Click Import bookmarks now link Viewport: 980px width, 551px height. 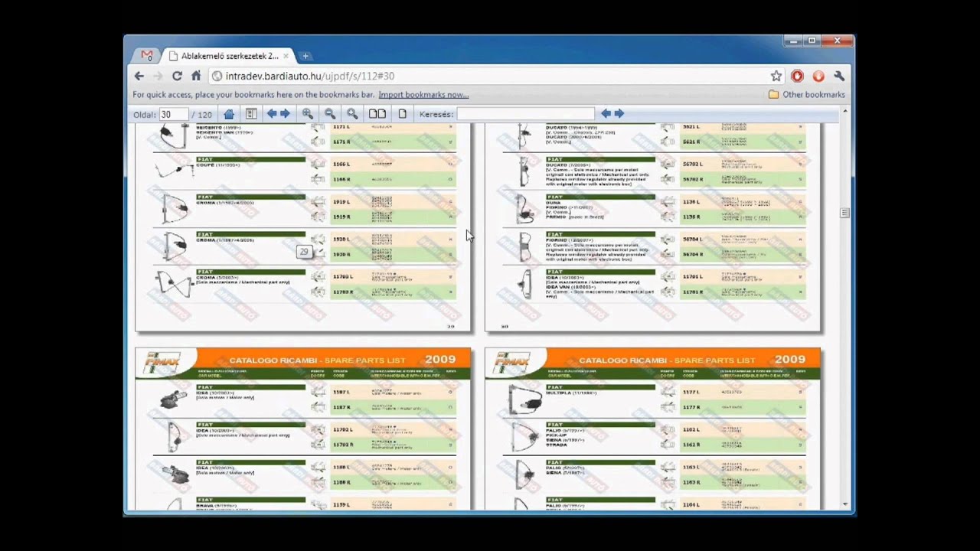423,95
